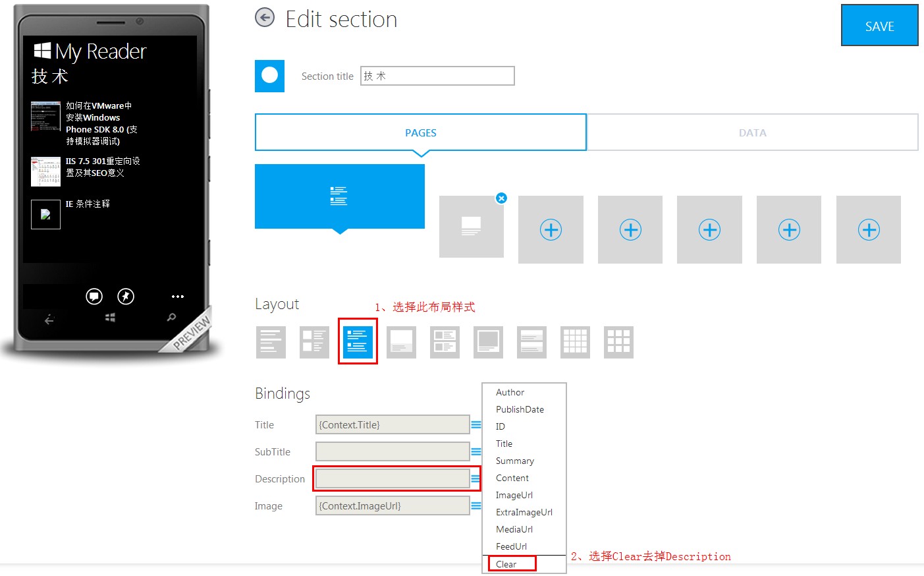Choose the two image cards layout
This screenshot has width=924, height=576.
pyautogui.click(x=445, y=342)
